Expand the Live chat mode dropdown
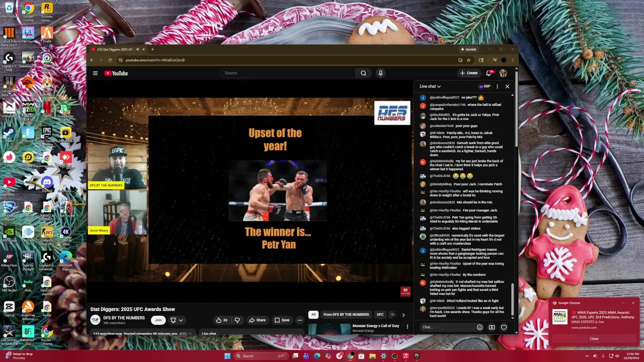 point(430,86)
